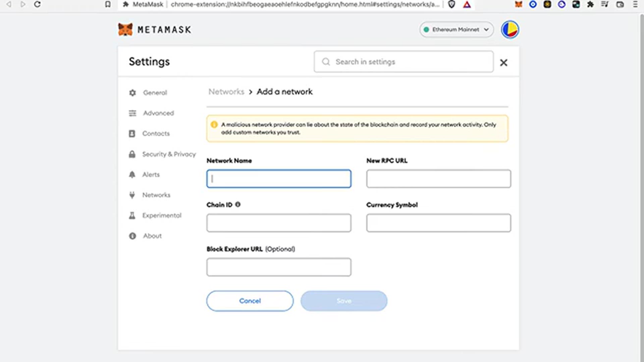Screen dimensions: 644x362
Task: Click MetaMask fox extension icon in toolbar
Action: (x=519, y=4)
